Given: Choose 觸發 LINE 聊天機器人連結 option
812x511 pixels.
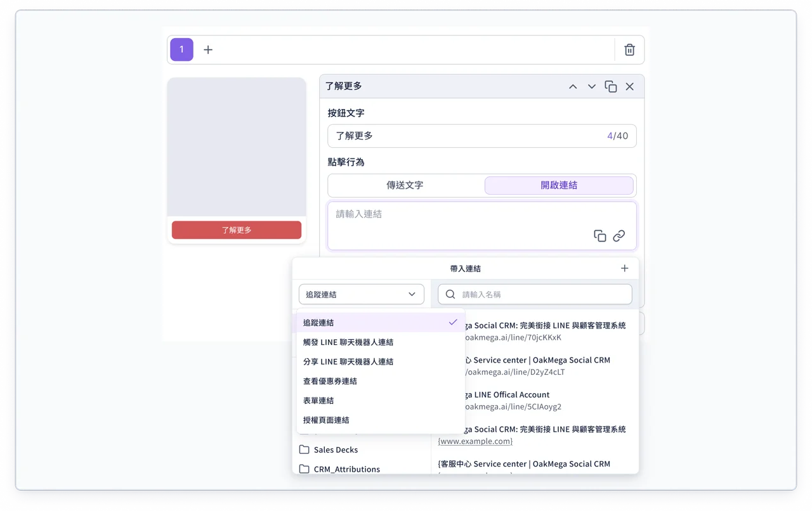Looking at the screenshot, I should pos(381,342).
